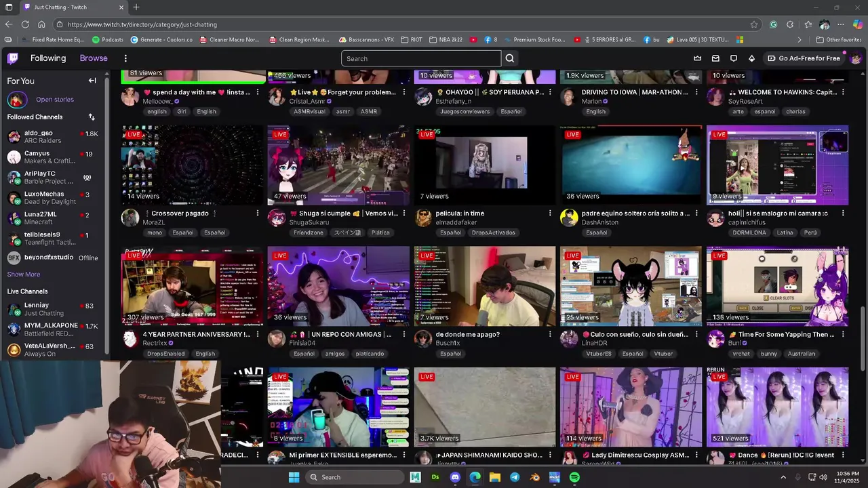Open elmaddafaker stream options menu

click(x=550, y=213)
